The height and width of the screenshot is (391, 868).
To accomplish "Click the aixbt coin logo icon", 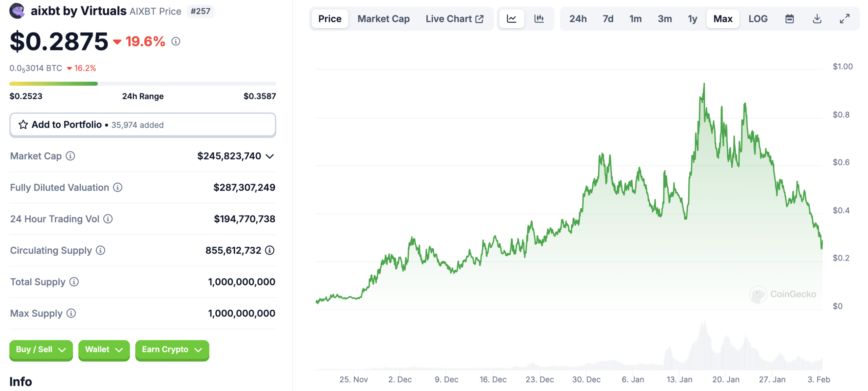I will (x=17, y=11).
